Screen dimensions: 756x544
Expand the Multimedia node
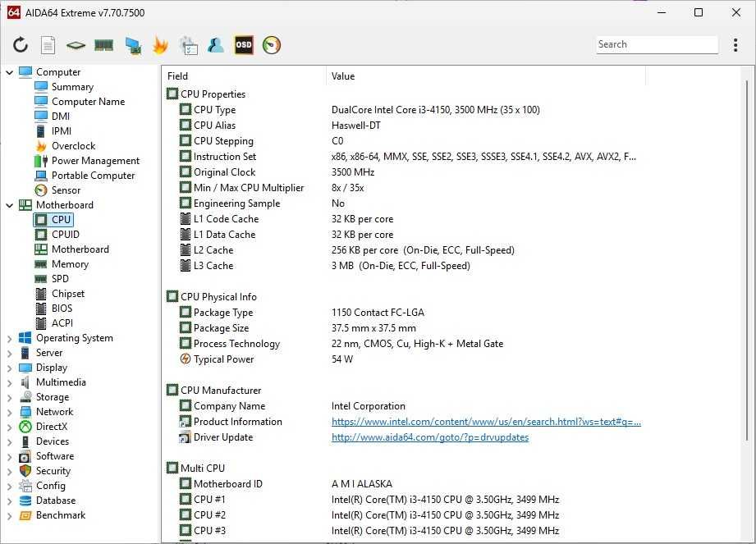pyautogui.click(x=9, y=383)
